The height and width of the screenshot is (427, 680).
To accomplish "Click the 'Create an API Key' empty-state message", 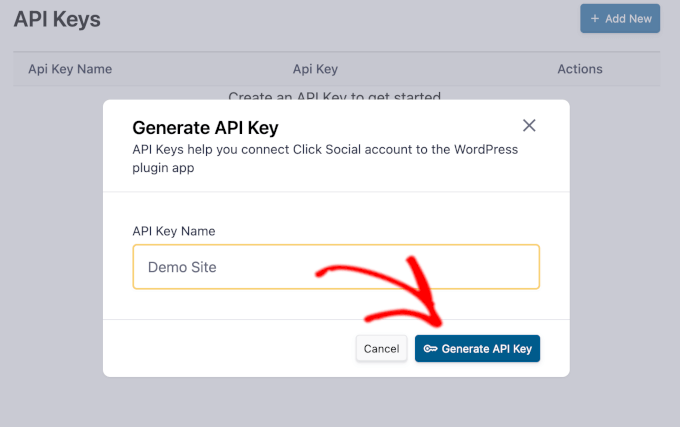I will pos(334,97).
